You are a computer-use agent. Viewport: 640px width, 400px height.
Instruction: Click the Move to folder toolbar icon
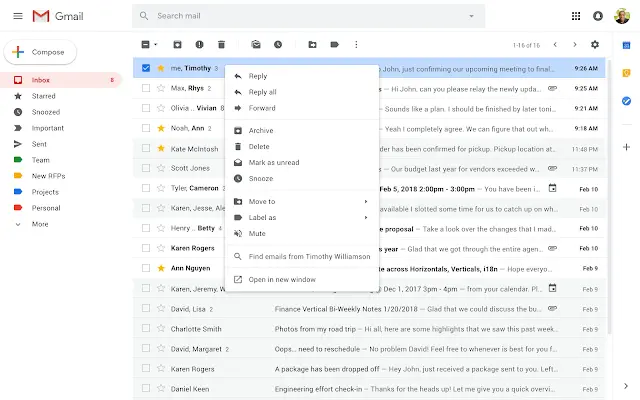point(312,44)
